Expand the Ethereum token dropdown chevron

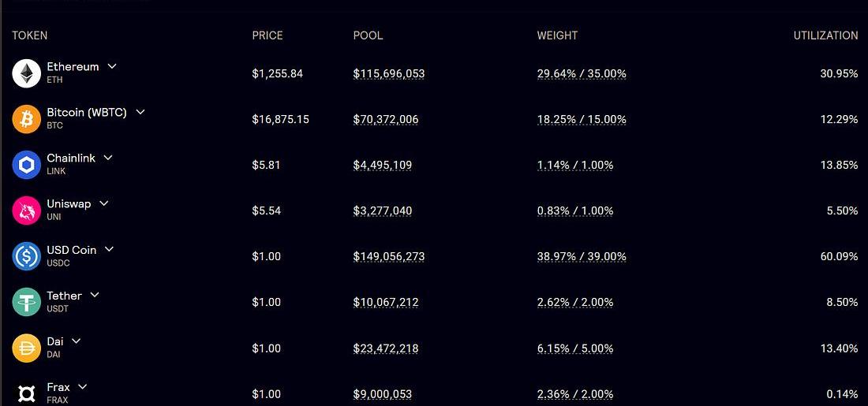pos(112,66)
